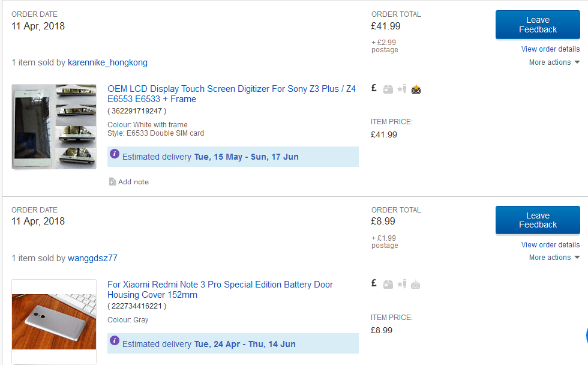View order details for the £41.99 order

tap(550, 49)
